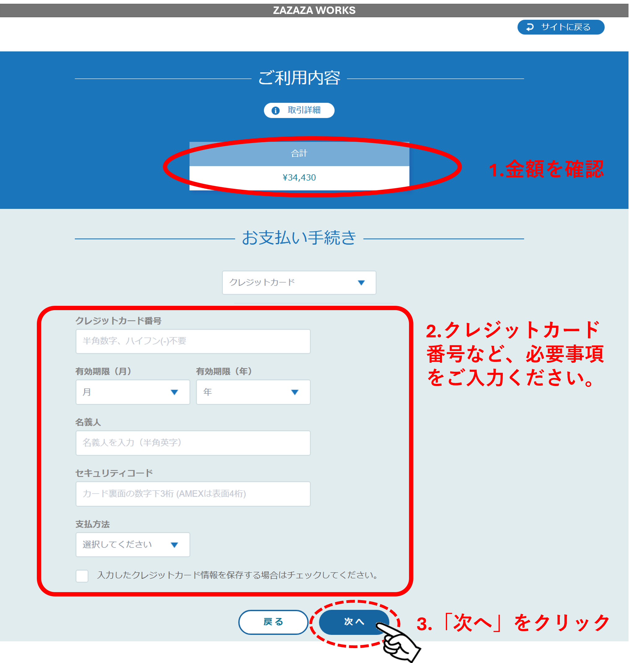Click the 有効期限（年） label
The height and width of the screenshot is (663, 644).
pyautogui.click(x=224, y=371)
